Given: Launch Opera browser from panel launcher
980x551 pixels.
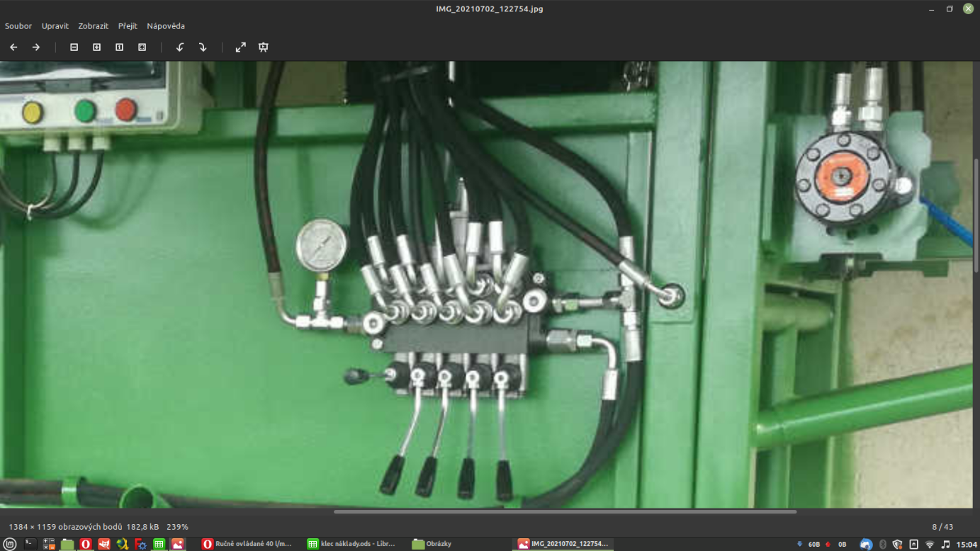Looking at the screenshot, I should tap(86, 544).
